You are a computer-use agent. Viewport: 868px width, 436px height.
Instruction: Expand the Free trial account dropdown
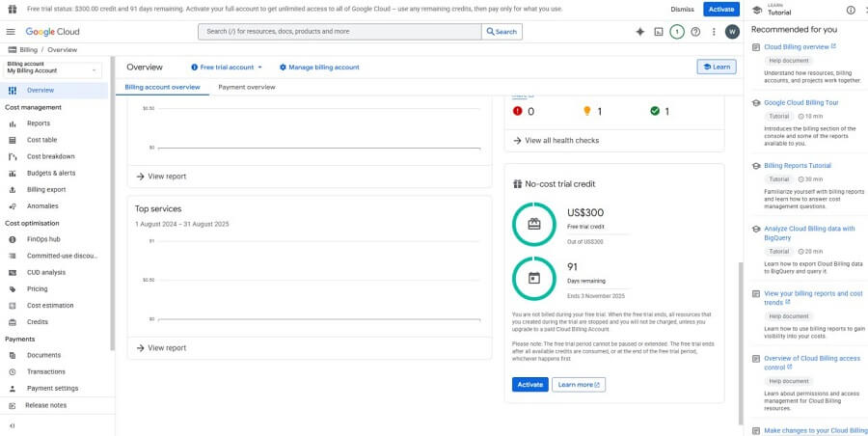[x=227, y=67]
